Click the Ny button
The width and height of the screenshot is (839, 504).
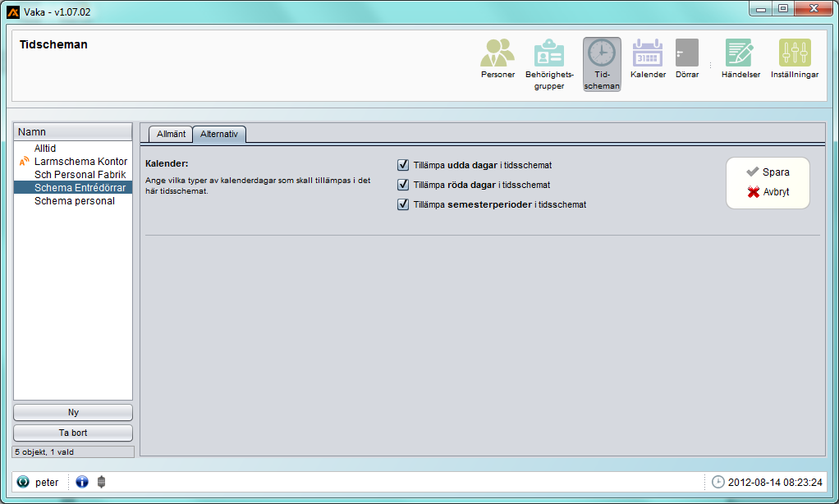[73, 413]
